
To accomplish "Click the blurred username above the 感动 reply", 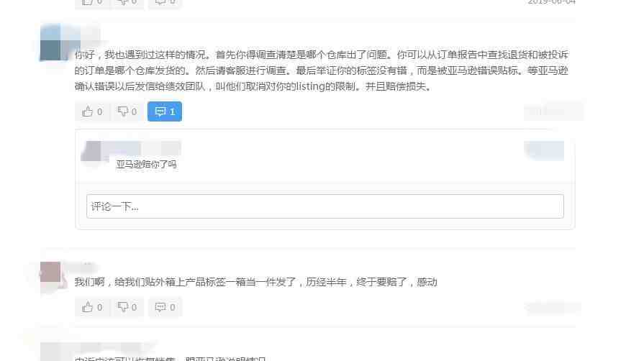I will 81,267.
